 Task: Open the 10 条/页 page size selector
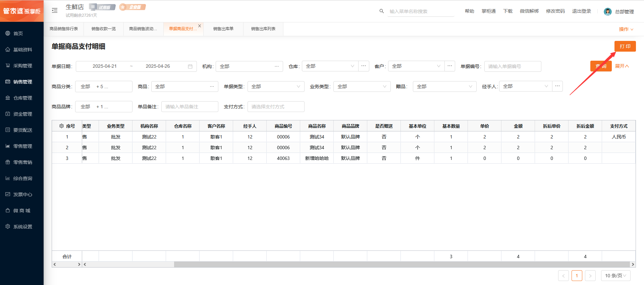click(x=615, y=276)
